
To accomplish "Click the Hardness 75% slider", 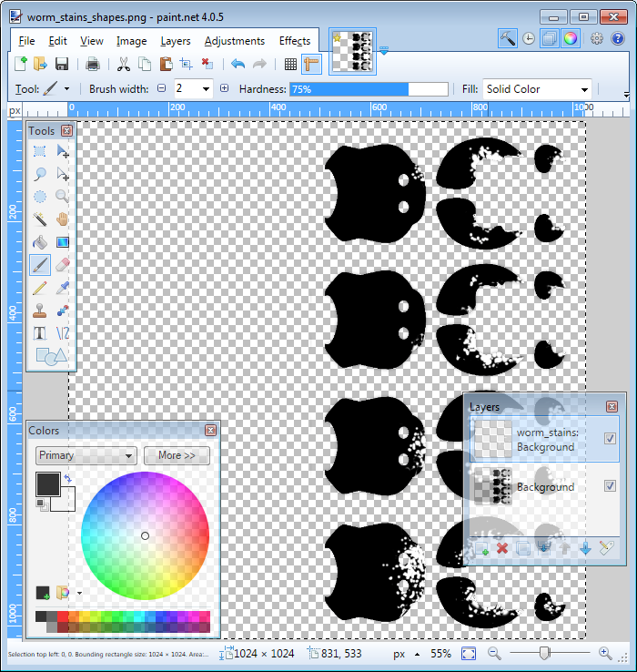I will coord(369,89).
